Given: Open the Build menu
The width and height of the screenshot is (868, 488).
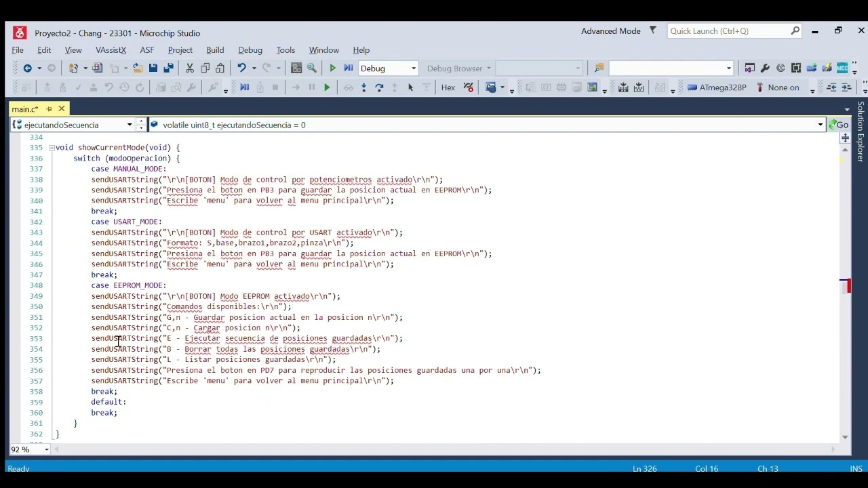Looking at the screenshot, I should point(215,50).
